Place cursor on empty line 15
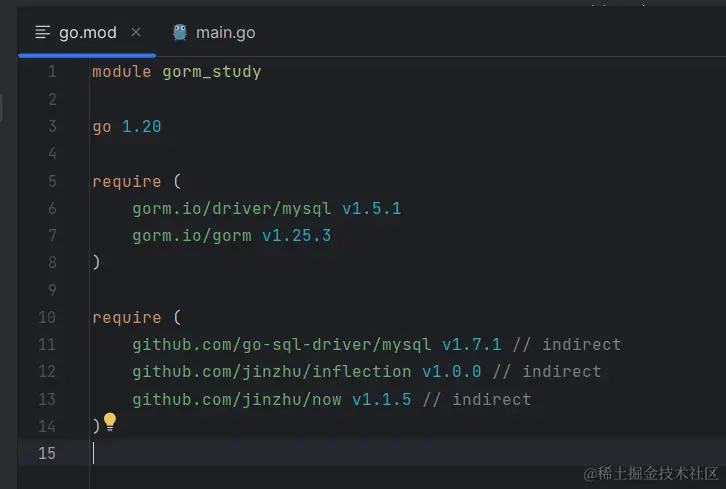This screenshot has width=726, height=489. pyautogui.click(x=407, y=453)
